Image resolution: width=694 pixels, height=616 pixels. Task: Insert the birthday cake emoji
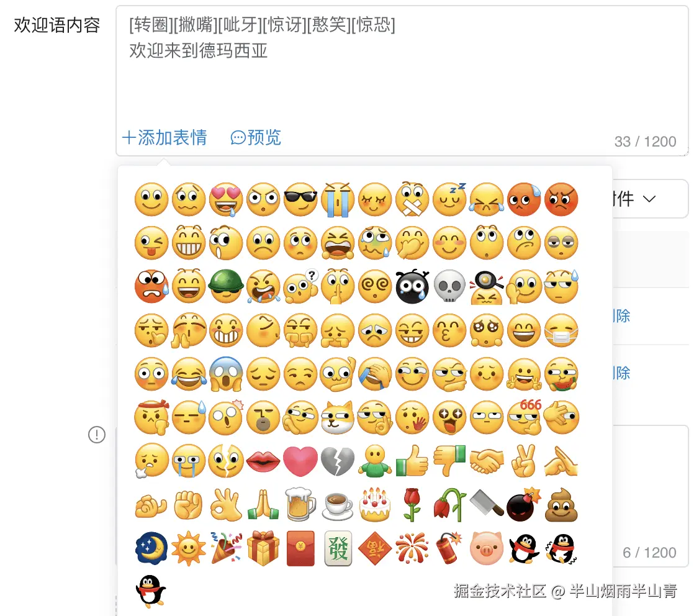pos(375,504)
